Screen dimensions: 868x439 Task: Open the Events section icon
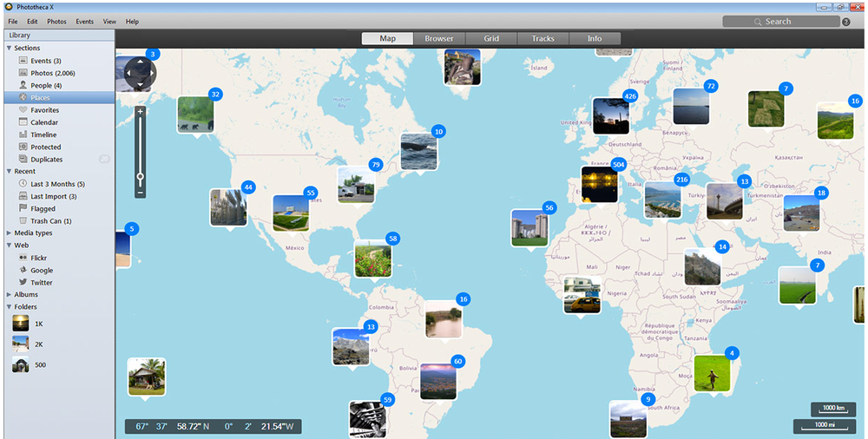[x=23, y=61]
